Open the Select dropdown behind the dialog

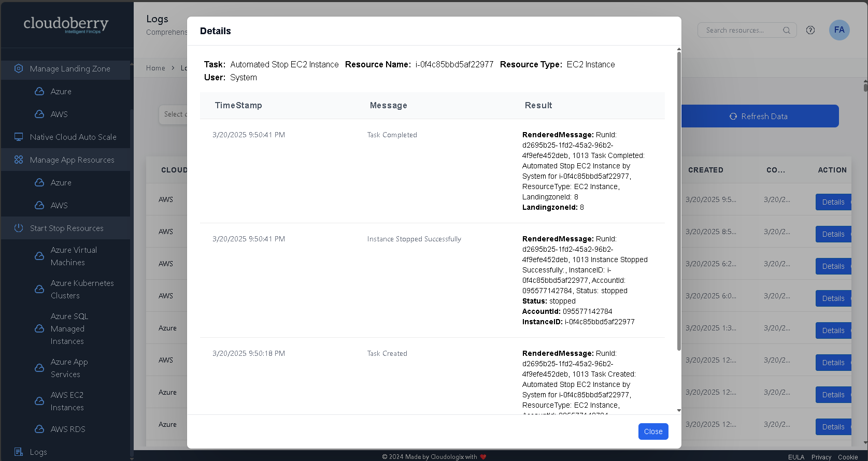pyautogui.click(x=173, y=114)
